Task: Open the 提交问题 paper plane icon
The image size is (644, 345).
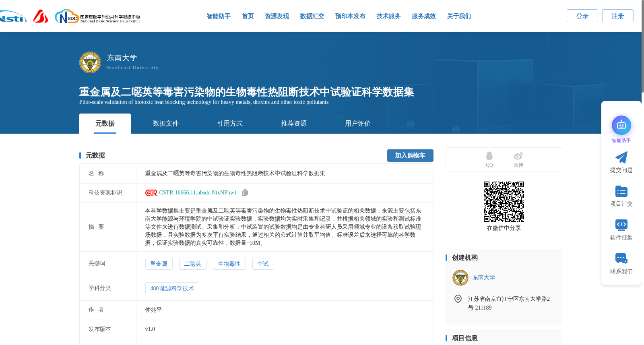Action: pos(621,157)
